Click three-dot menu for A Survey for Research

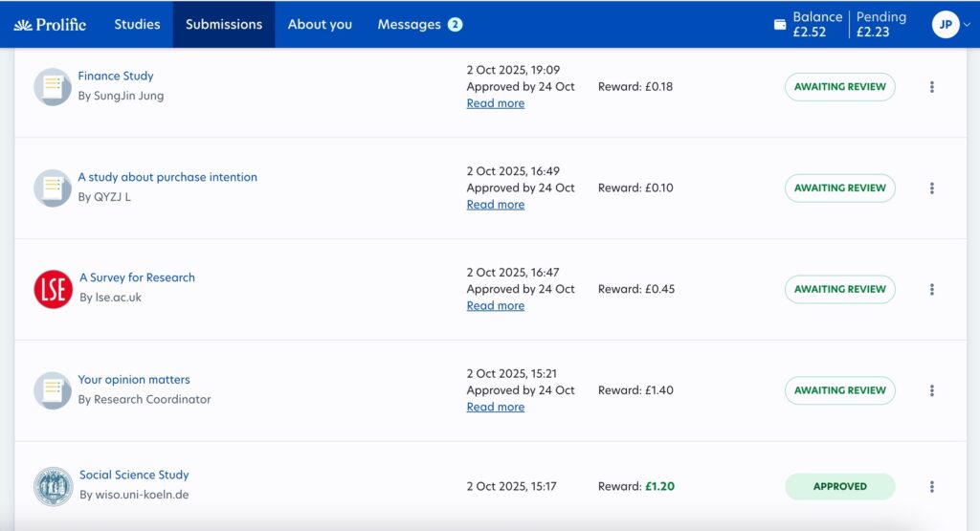pyautogui.click(x=931, y=290)
